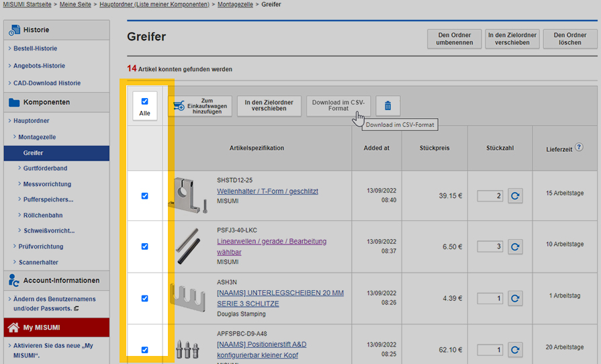Toggle the Alle select-all checkbox
Image resolution: width=601 pixels, height=364 pixels.
pos(144,101)
